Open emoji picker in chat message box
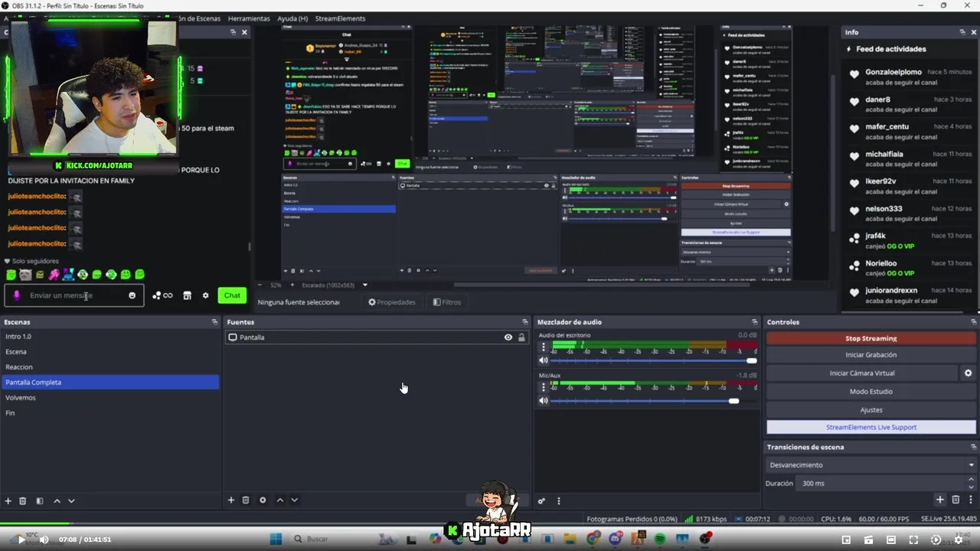 (x=132, y=295)
